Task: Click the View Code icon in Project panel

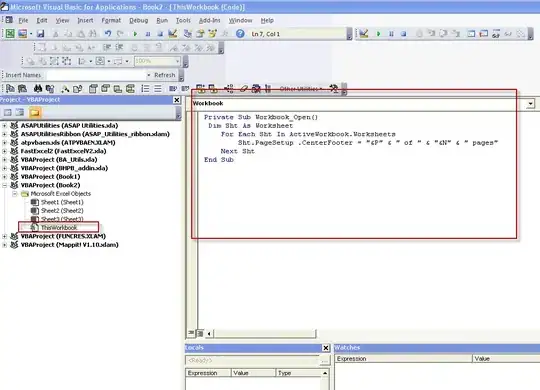Action: [7, 112]
